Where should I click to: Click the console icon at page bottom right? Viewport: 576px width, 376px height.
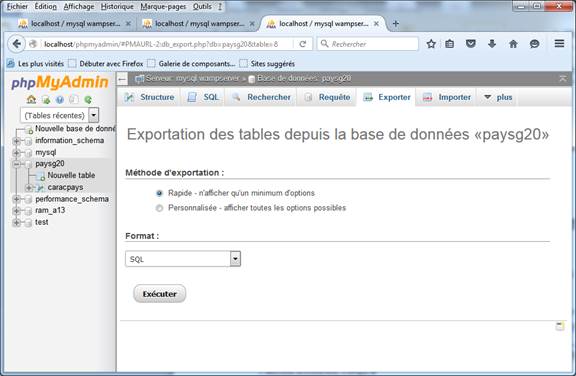pos(559,326)
